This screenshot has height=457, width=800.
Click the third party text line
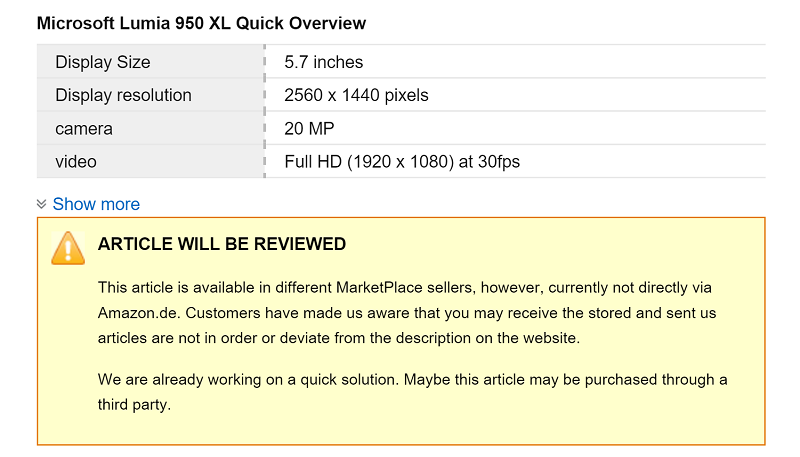pos(134,405)
